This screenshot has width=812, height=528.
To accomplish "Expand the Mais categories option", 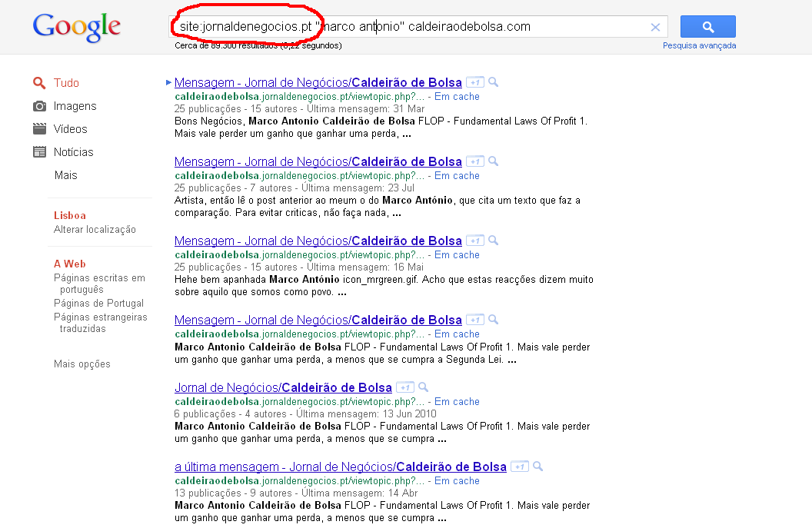I will (x=66, y=175).
